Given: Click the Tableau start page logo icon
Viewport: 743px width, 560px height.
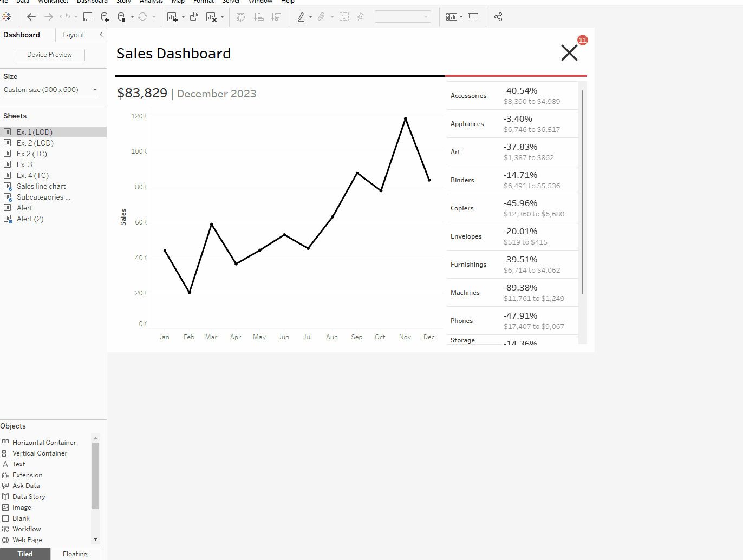Looking at the screenshot, I should click(x=6, y=17).
